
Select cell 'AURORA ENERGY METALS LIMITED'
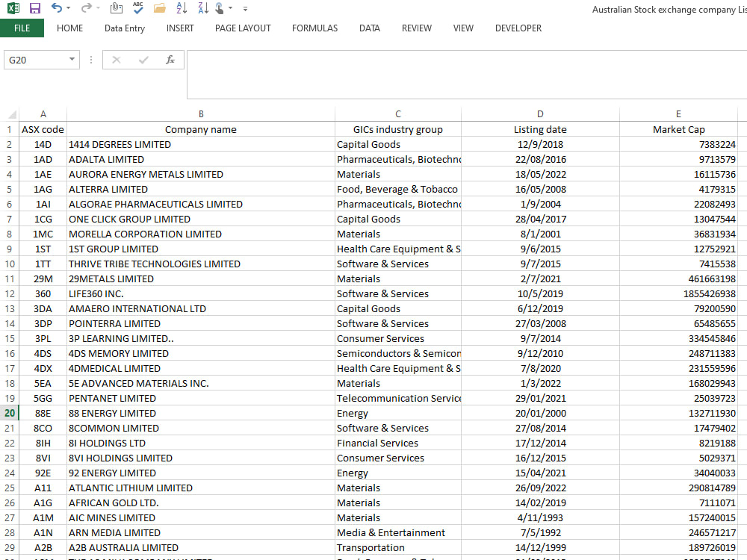(201, 174)
